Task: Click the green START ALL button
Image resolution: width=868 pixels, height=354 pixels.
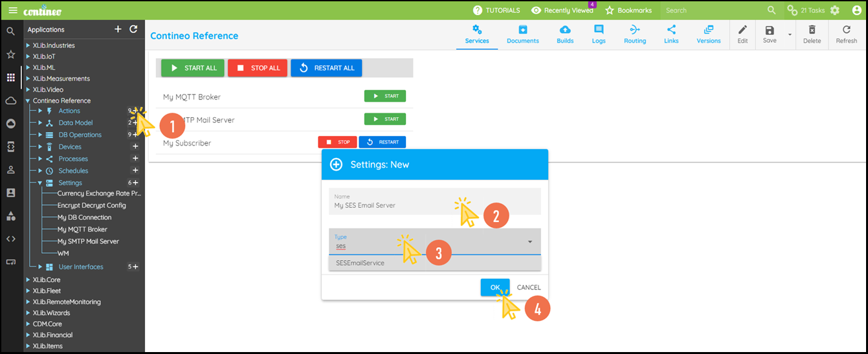Action: coord(193,68)
